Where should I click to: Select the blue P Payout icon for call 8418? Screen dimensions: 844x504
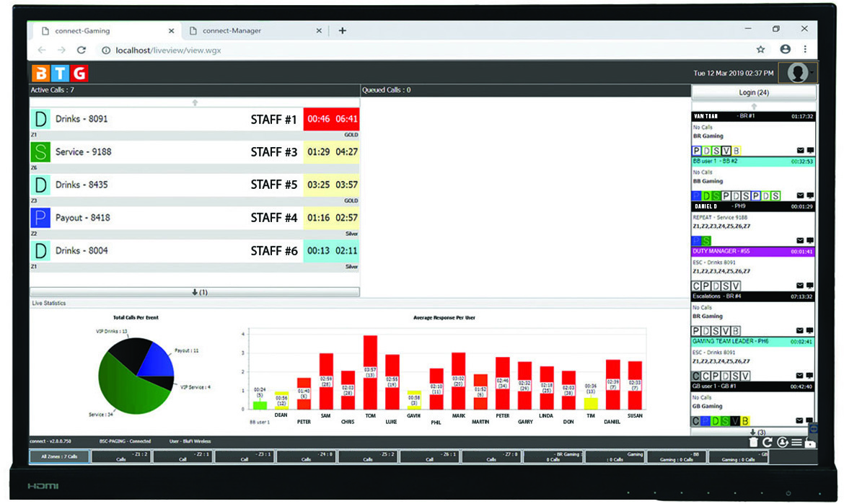40,217
